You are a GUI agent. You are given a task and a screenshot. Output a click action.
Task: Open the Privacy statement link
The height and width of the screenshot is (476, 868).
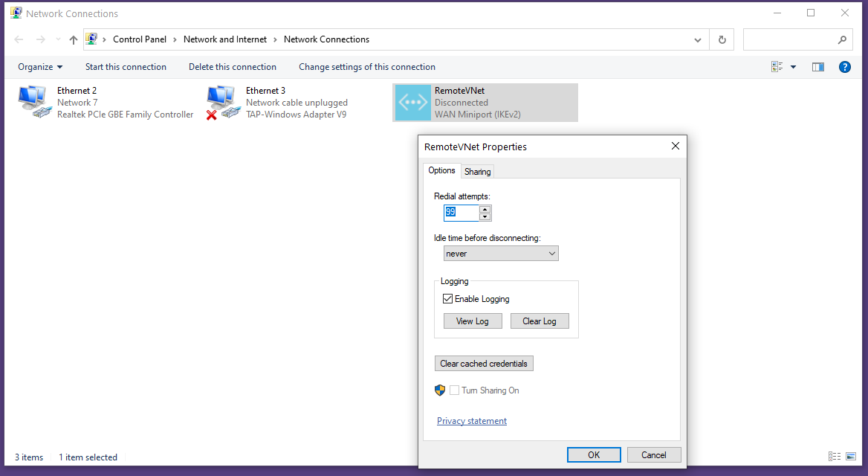(x=471, y=420)
